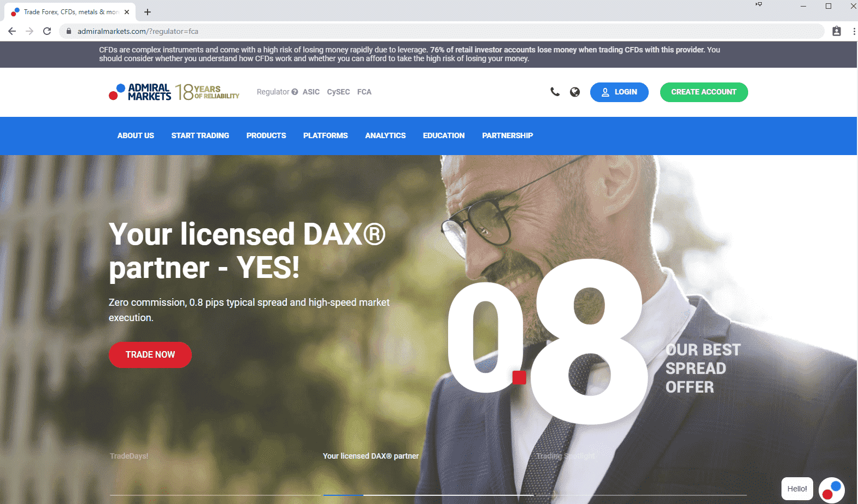The width and height of the screenshot is (858, 504).
Task: Open a new browser tab
Action: pyautogui.click(x=148, y=12)
